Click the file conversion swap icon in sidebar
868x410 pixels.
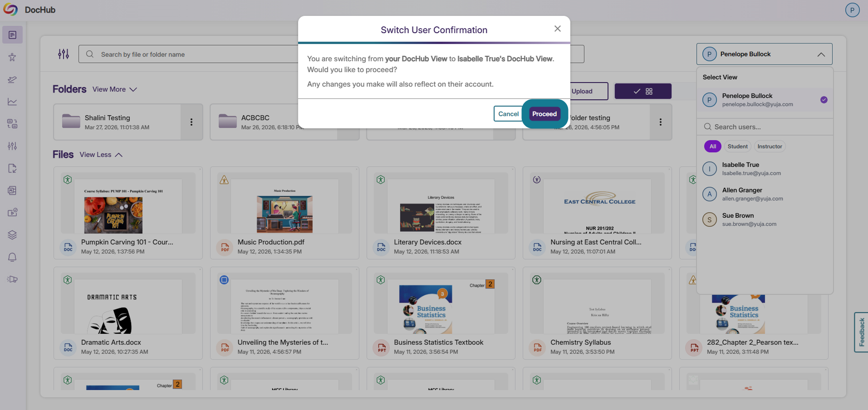point(12,124)
